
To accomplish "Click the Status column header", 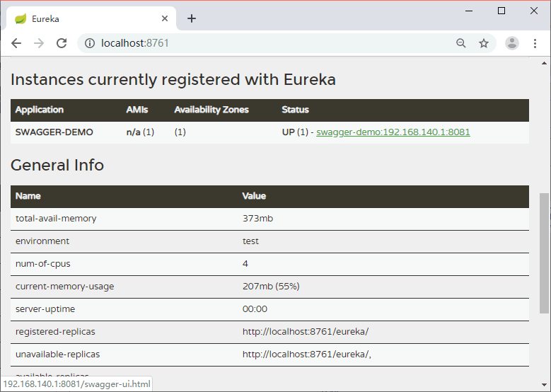I will [x=295, y=110].
